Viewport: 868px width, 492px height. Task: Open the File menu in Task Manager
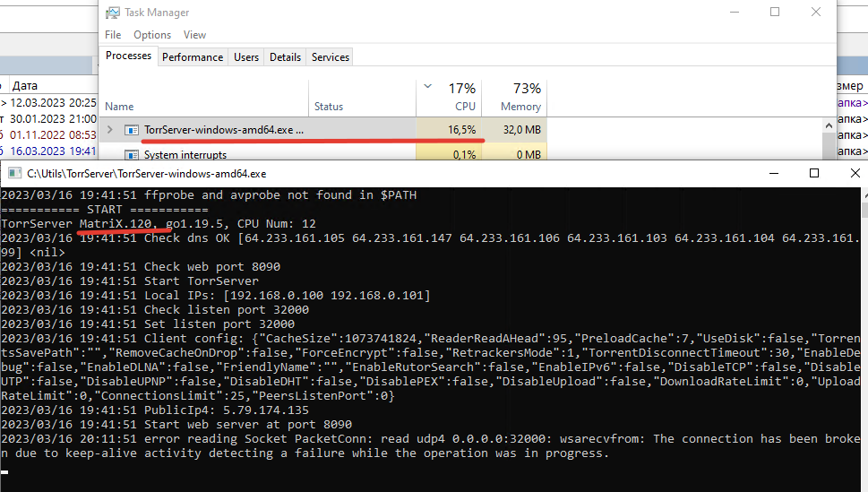[x=113, y=35]
